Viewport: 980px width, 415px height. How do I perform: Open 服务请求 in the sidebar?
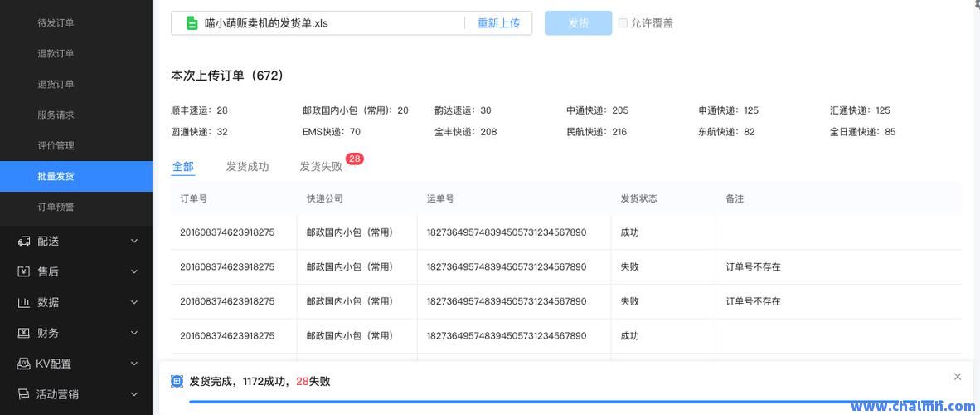pos(76,115)
